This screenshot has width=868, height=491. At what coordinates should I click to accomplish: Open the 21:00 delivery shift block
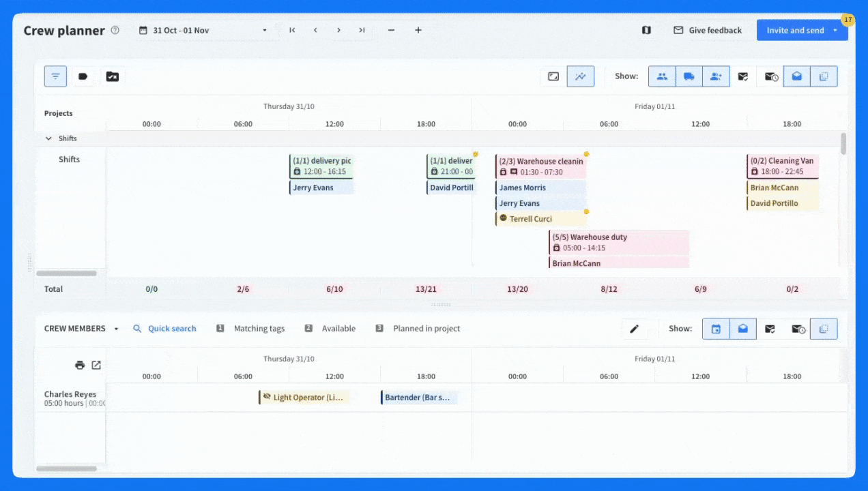coord(451,166)
